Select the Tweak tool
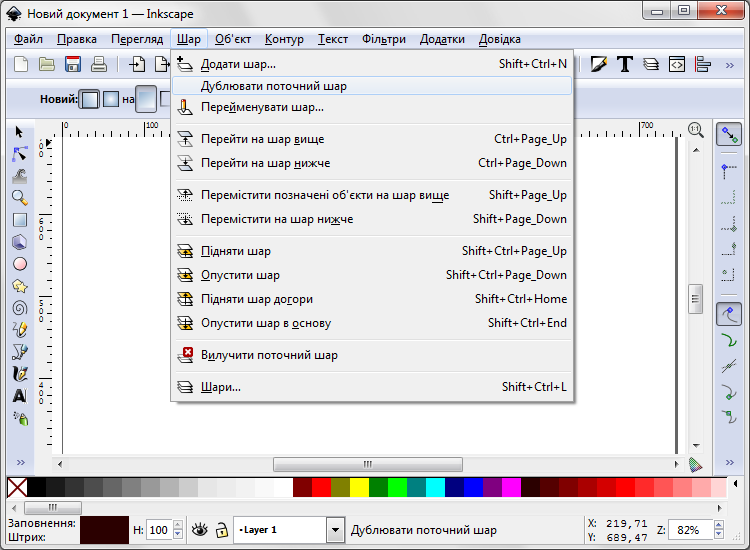Viewport: 750px width, 550px height. [19, 176]
